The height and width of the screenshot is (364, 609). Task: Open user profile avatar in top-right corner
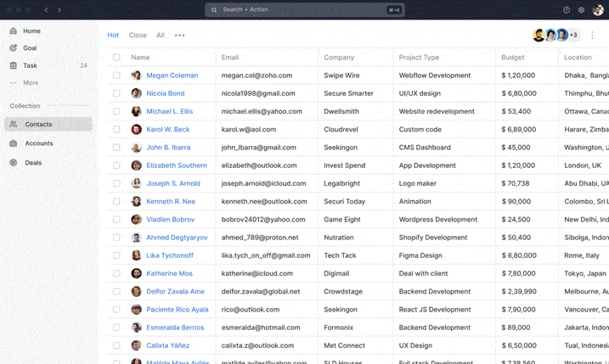597,10
